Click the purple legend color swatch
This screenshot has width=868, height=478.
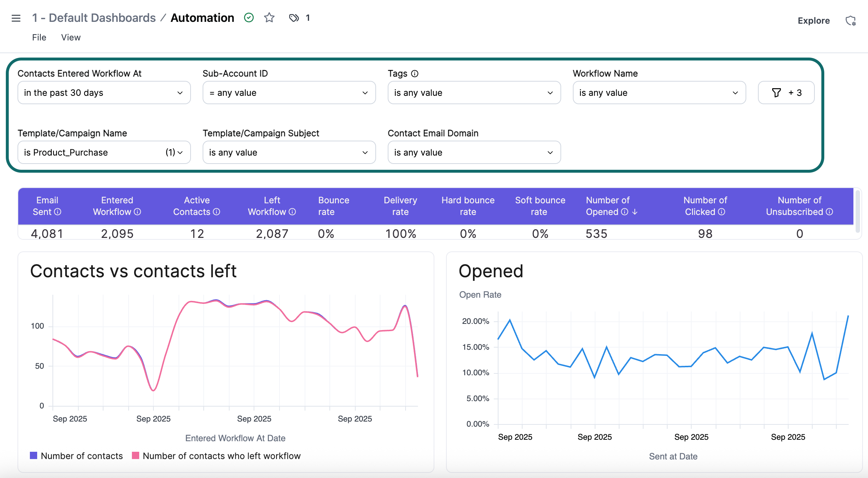point(33,456)
